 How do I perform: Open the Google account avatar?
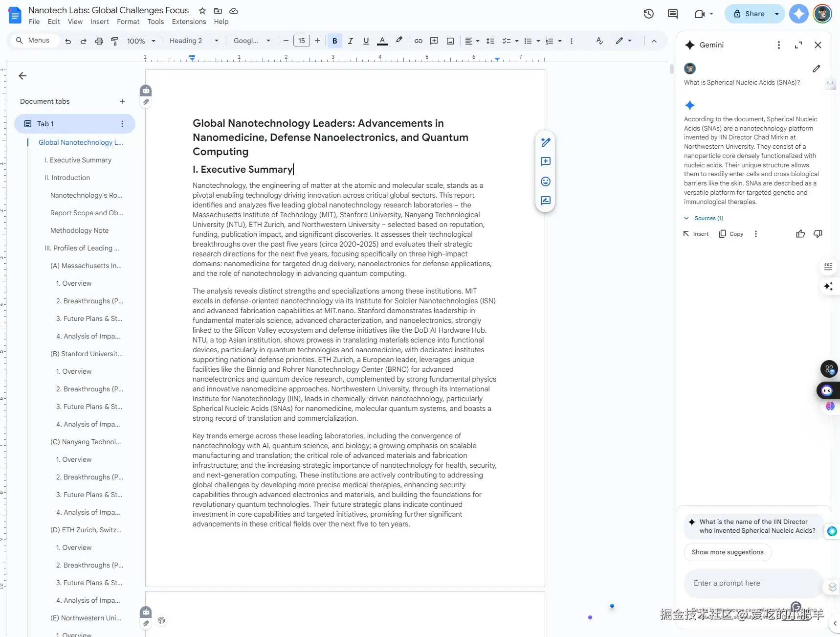pyautogui.click(x=822, y=14)
